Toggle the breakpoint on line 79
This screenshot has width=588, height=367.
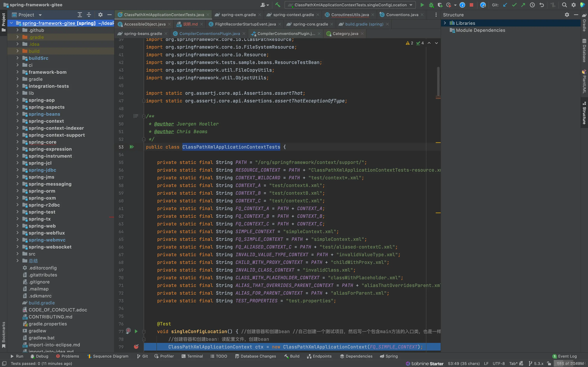tap(136, 347)
